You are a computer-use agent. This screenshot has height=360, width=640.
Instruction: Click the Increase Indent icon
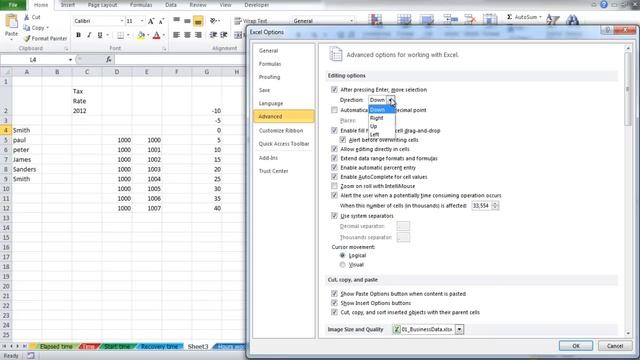(x=224, y=36)
